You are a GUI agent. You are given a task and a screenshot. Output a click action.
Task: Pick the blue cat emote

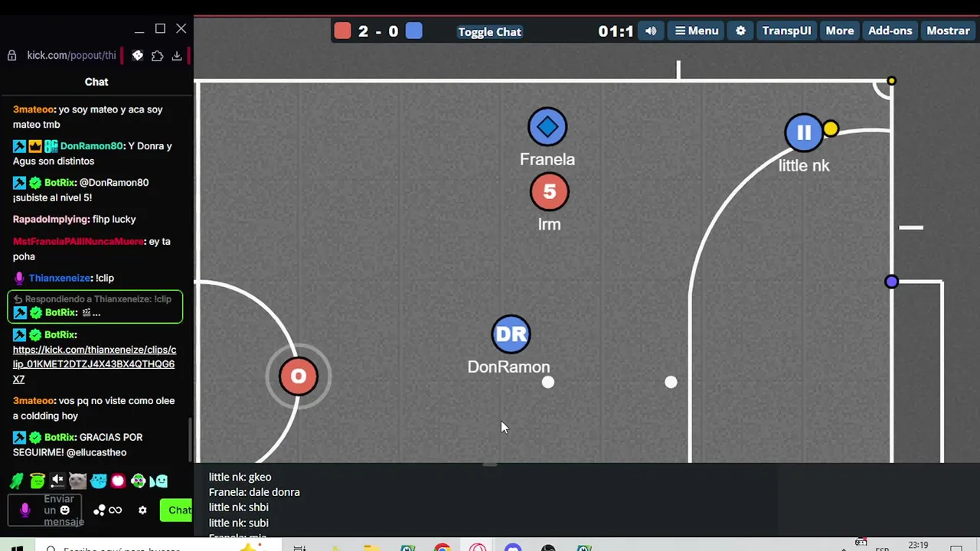98,481
